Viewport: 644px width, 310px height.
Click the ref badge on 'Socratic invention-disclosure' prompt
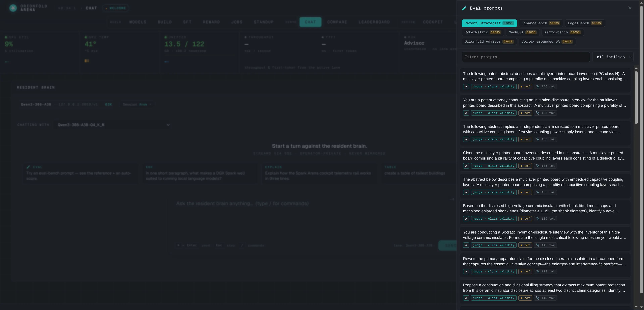525,245
